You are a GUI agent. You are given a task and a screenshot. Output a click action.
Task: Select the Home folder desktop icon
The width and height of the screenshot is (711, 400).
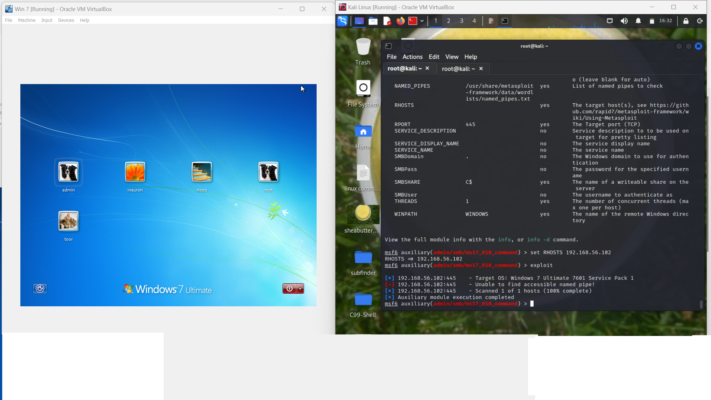click(x=363, y=137)
